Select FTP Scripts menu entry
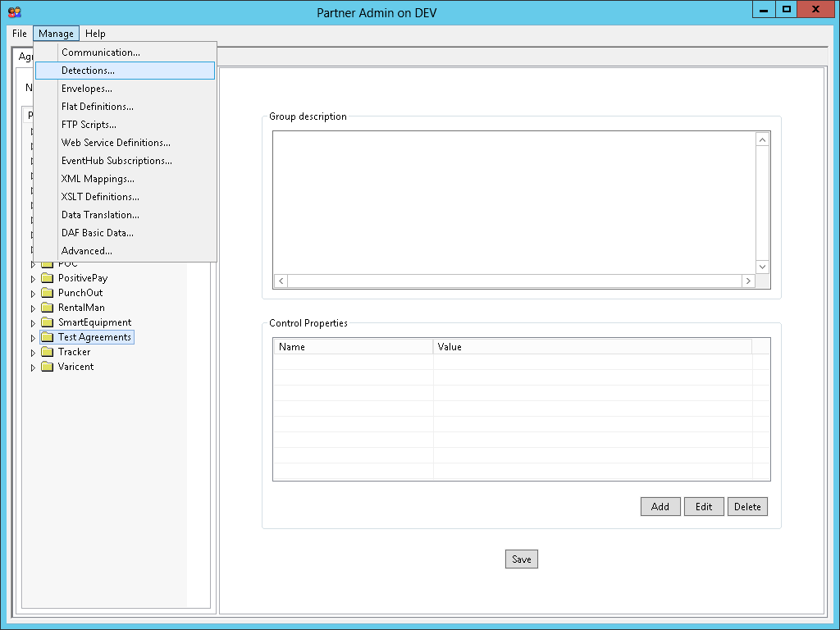The image size is (840, 630). click(x=89, y=125)
